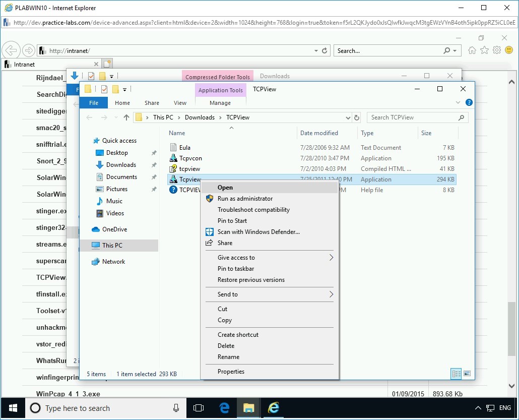519x420 pixels.
Task: Open the ribbon dropdown arrow near Help
Action: (x=458, y=102)
